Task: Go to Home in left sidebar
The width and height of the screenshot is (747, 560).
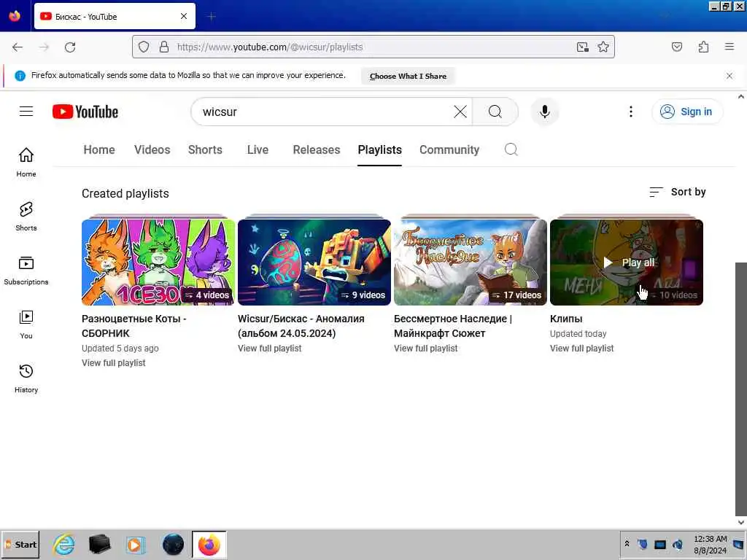Action: [x=26, y=162]
